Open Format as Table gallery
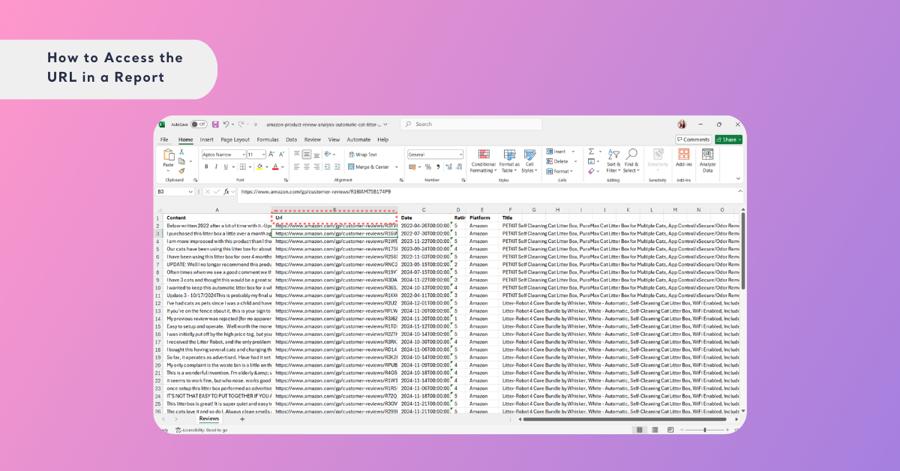This screenshot has width=900, height=471. (509, 161)
